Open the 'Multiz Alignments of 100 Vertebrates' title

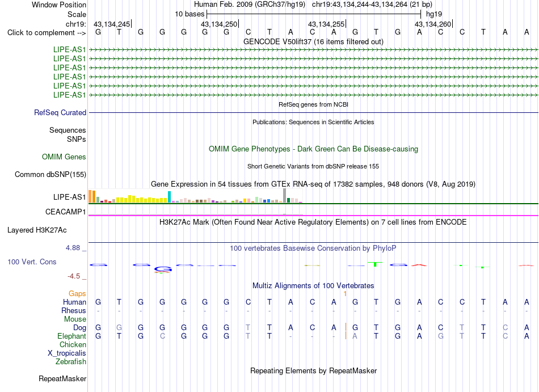[x=313, y=286]
